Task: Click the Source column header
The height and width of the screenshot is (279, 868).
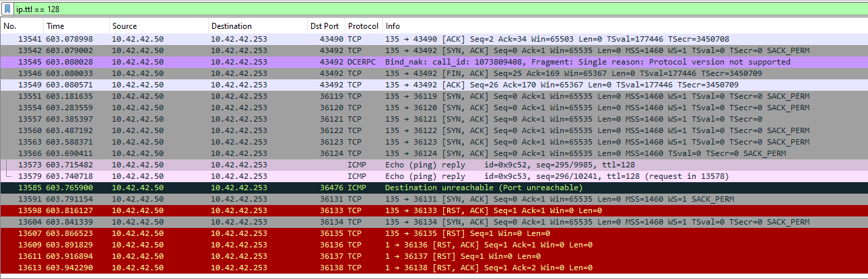Action: pyautogui.click(x=159, y=26)
